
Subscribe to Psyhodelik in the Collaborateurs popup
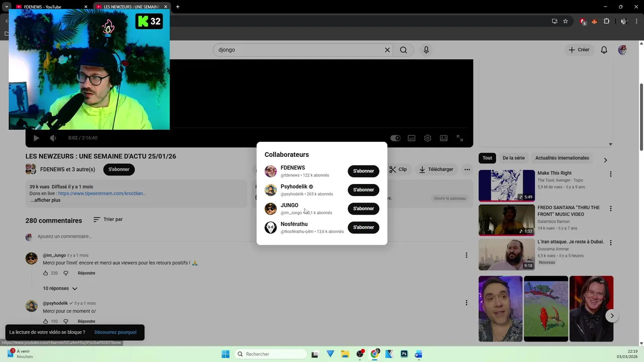[363, 190]
